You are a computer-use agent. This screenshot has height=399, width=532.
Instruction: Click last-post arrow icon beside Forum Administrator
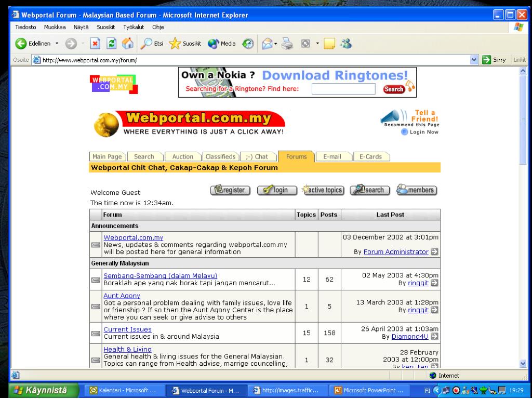click(x=434, y=252)
